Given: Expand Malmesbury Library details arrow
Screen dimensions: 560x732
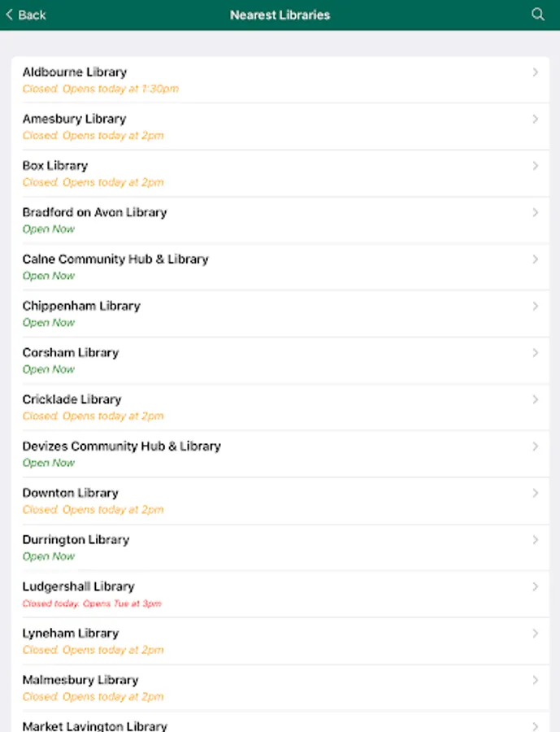Looking at the screenshot, I should [x=536, y=680].
